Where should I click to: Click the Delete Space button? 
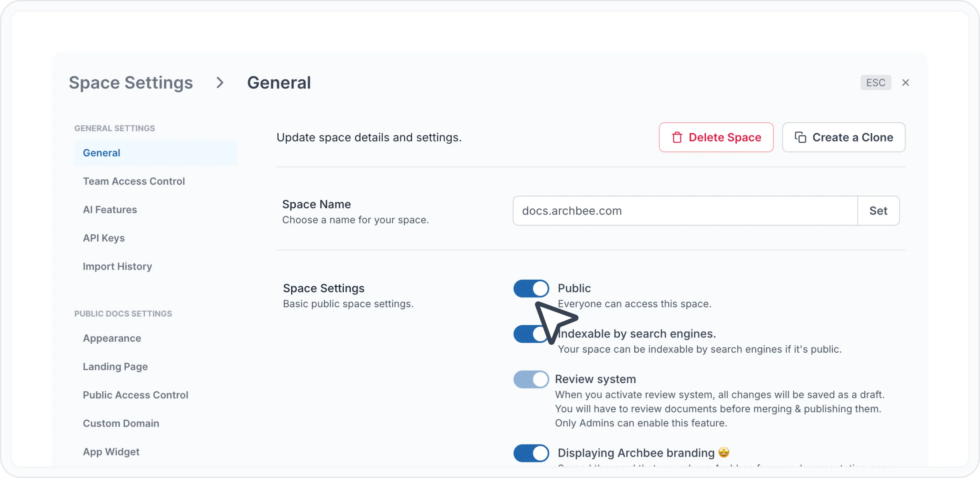pyautogui.click(x=716, y=137)
